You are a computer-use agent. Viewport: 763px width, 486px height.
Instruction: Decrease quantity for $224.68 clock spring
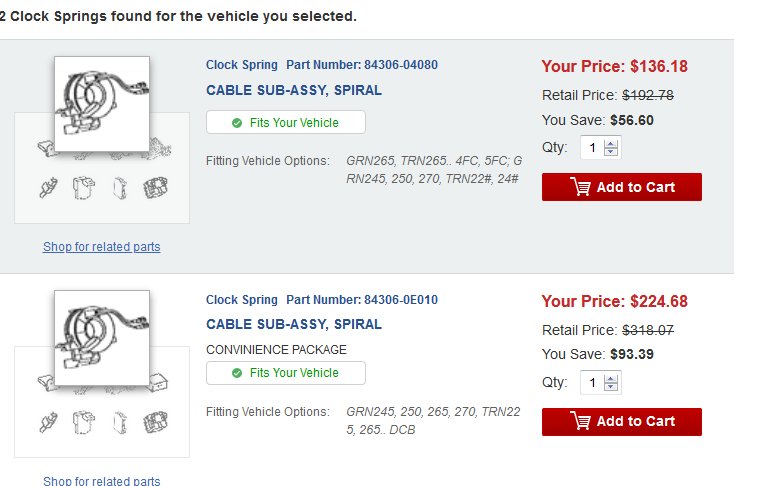[611, 386]
